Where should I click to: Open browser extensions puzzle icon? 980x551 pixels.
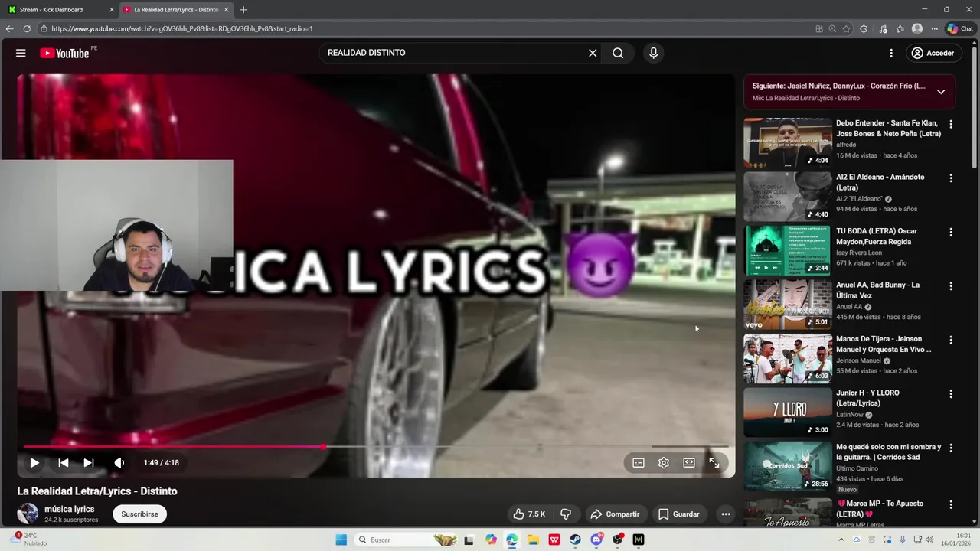tap(864, 28)
